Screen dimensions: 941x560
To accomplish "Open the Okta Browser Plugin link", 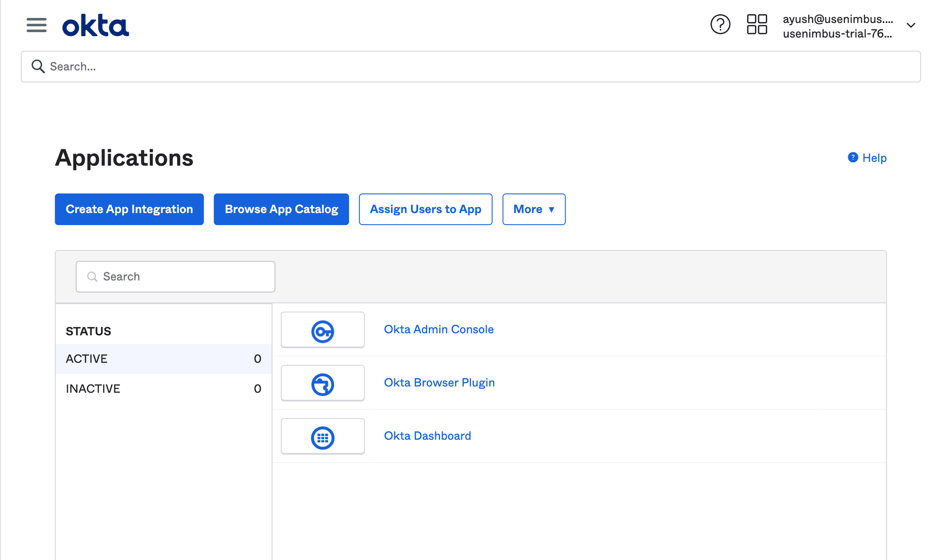I will point(439,383).
